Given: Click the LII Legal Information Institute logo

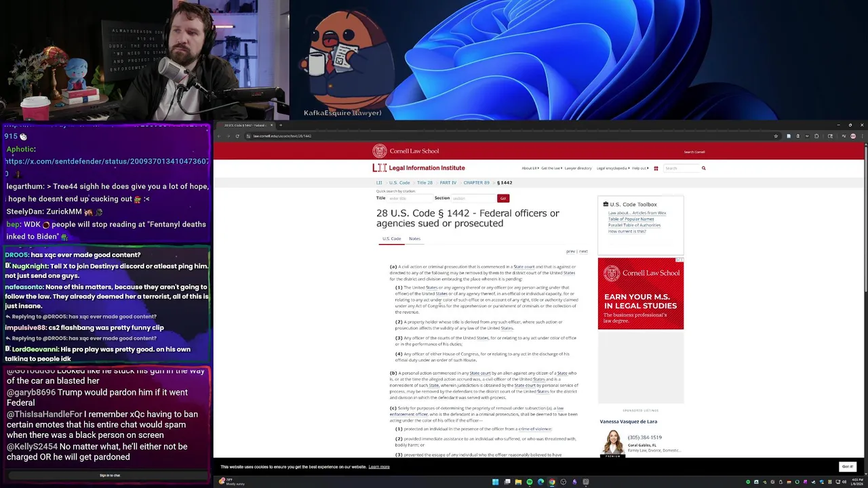Looking at the screenshot, I should pos(418,168).
